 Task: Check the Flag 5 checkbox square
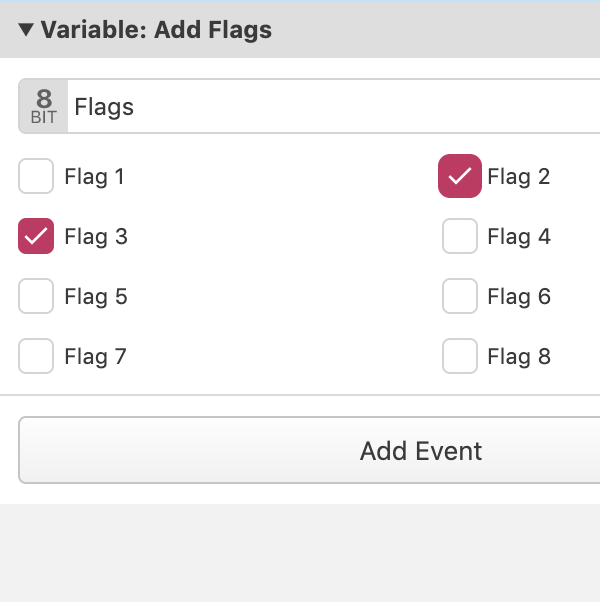click(36, 296)
